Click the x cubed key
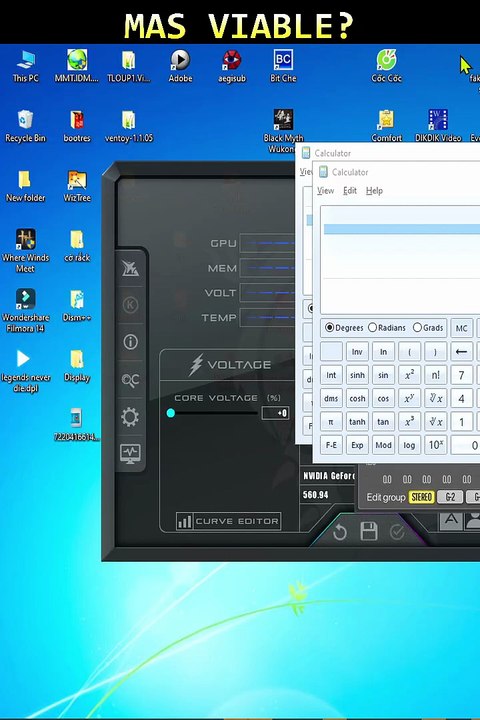The image size is (480, 720). pyautogui.click(x=409, y=422)
